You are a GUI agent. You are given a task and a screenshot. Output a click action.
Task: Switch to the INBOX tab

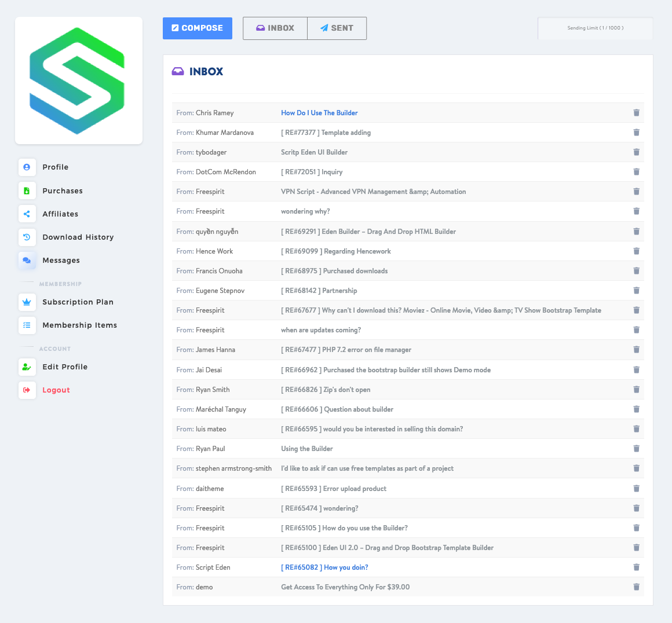coord(275,28)
